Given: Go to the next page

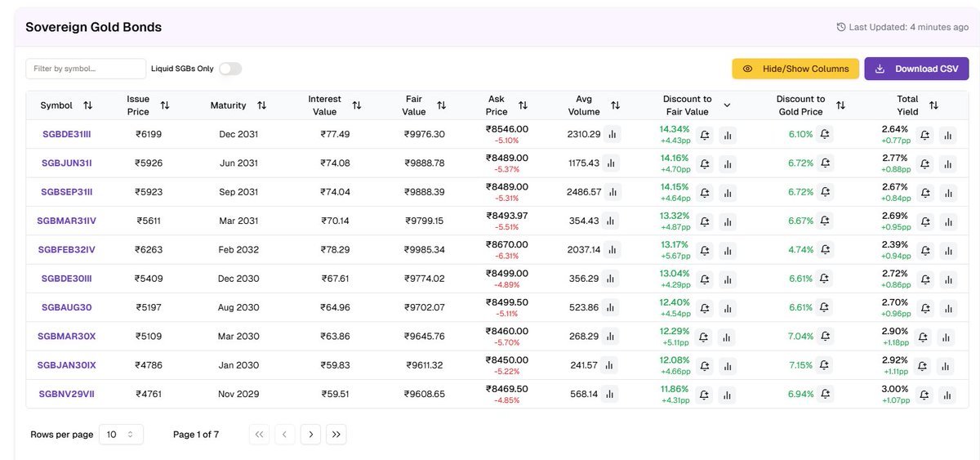Looking at the screenshot, I should point(310,435).
